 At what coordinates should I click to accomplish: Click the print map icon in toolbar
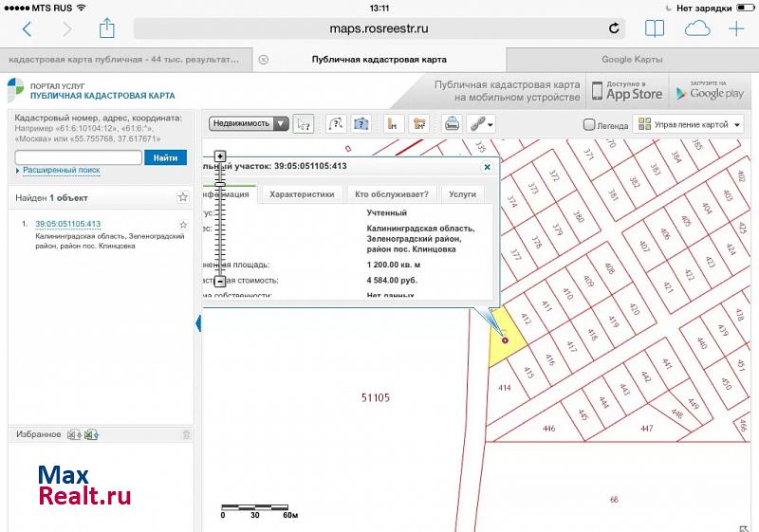click(x=453, y=123)
